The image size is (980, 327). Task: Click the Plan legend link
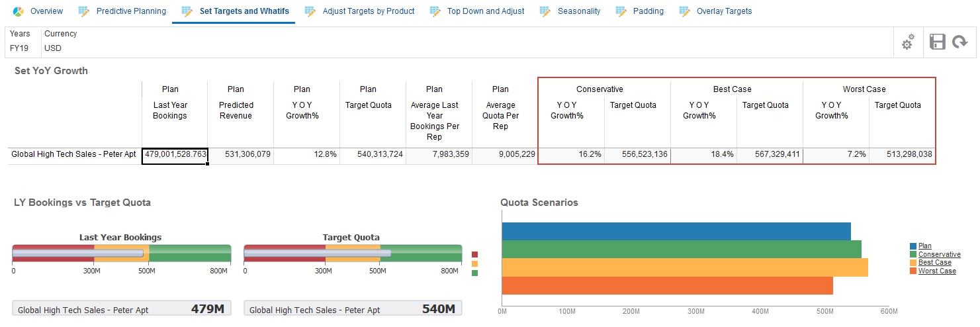click(924, 246)
